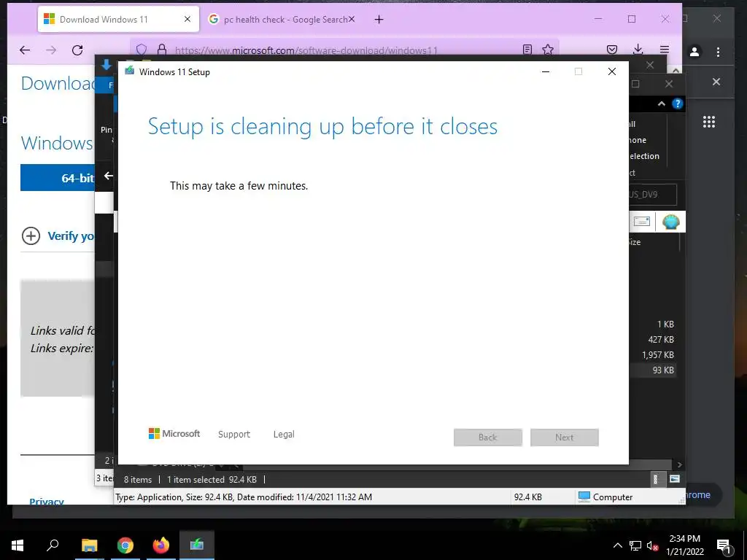This screenshot has width=747, height=560.
Task: Open taskbar Search
Action: [53, 545]
